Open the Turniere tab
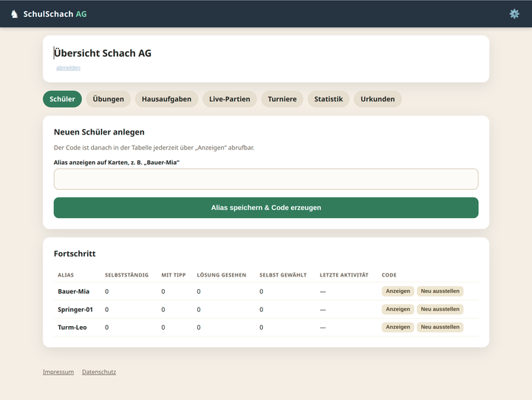The height and width of the screenshot is (400, 532). pos(282,99)
